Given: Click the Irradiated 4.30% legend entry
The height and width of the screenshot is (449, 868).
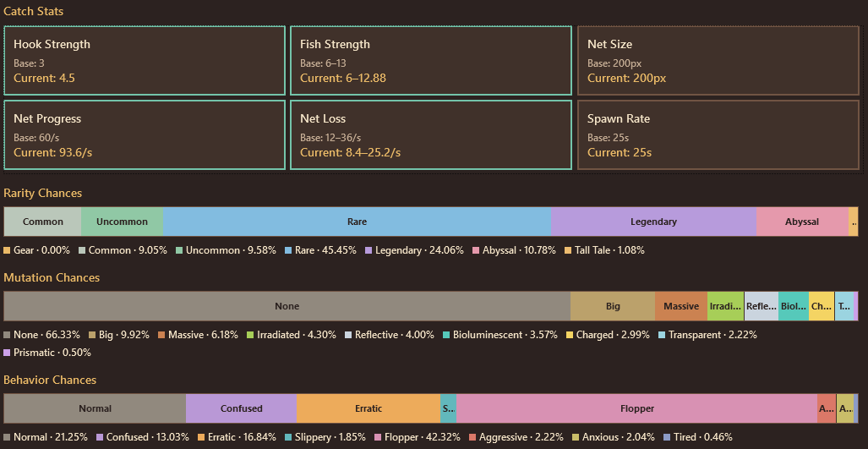Looking at the screenshot, I should pos(292,335).
